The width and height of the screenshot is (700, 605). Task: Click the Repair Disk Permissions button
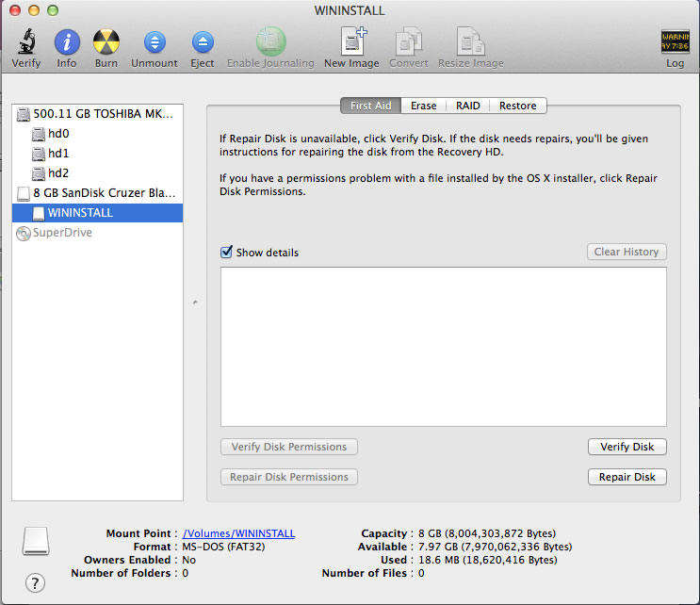coord(289,477)
